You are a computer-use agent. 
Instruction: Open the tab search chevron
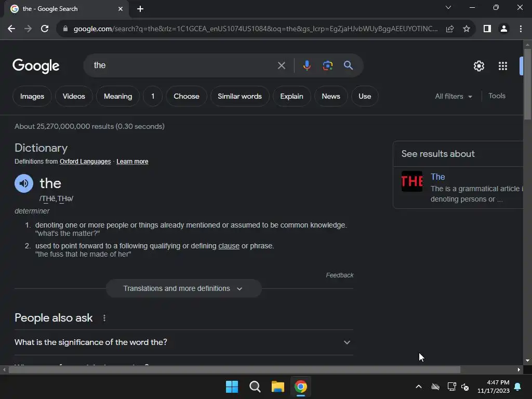448,7
